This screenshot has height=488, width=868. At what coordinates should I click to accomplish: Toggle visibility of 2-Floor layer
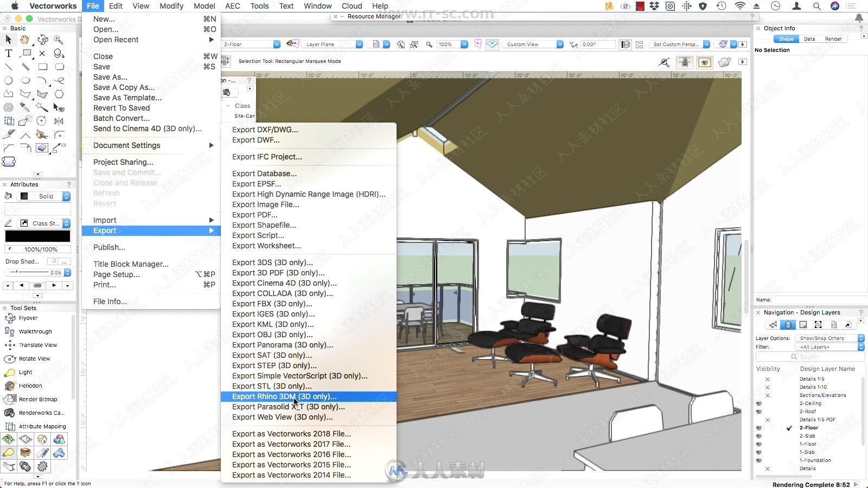(759, 428)
